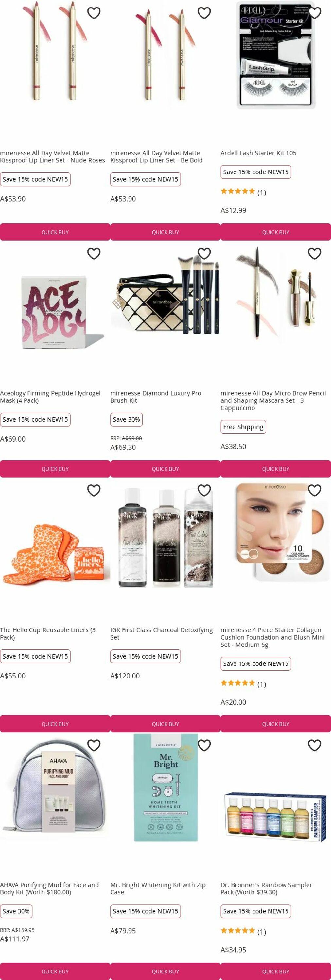The height and width of the screenshot is (980, 331).
Task: Heart the Ardell Lash Starter Kit
Action: coord(315,13)
